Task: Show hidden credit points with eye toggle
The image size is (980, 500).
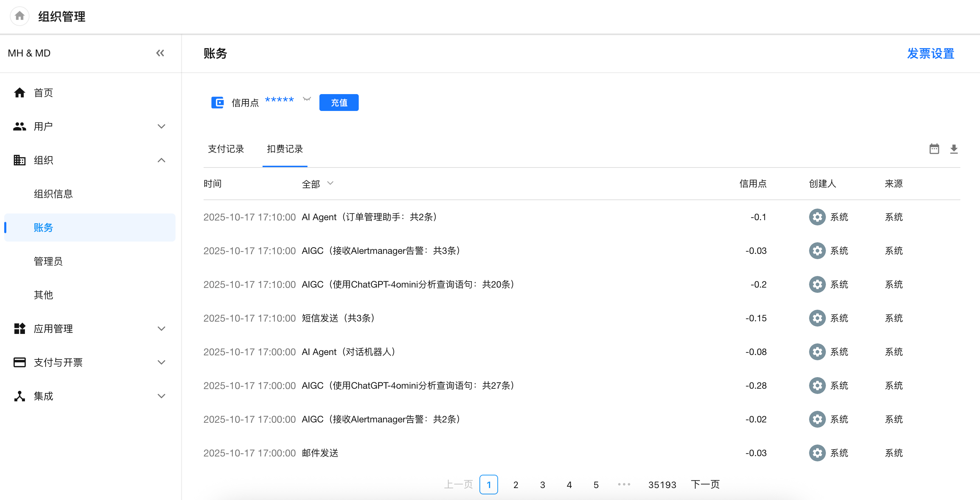Action: coord(307,99)
